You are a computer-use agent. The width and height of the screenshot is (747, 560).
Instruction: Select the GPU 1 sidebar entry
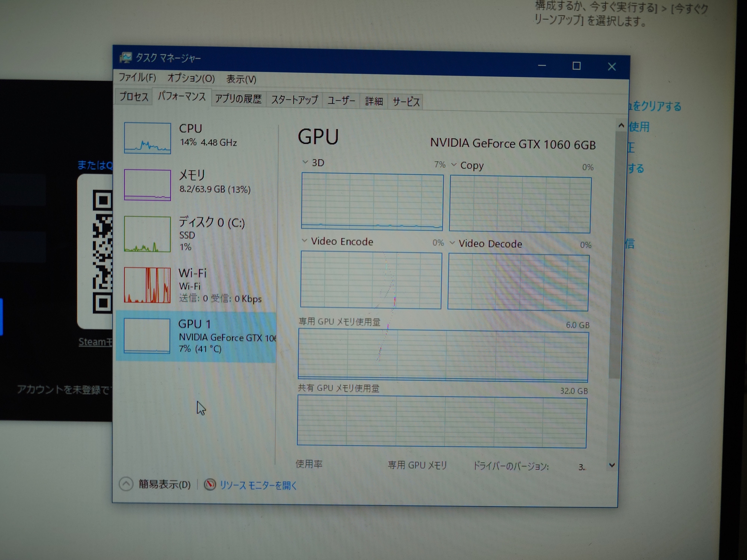point(196,336)
